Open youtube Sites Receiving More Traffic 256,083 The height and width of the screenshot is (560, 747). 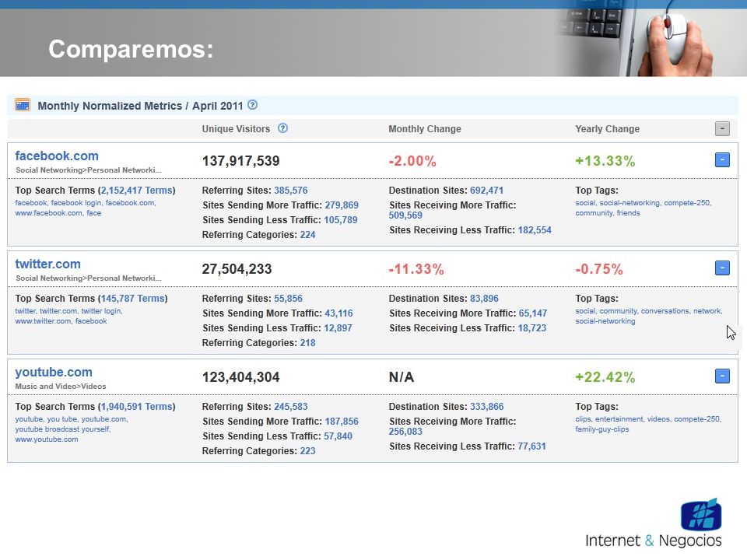click(x=405, y=432)
